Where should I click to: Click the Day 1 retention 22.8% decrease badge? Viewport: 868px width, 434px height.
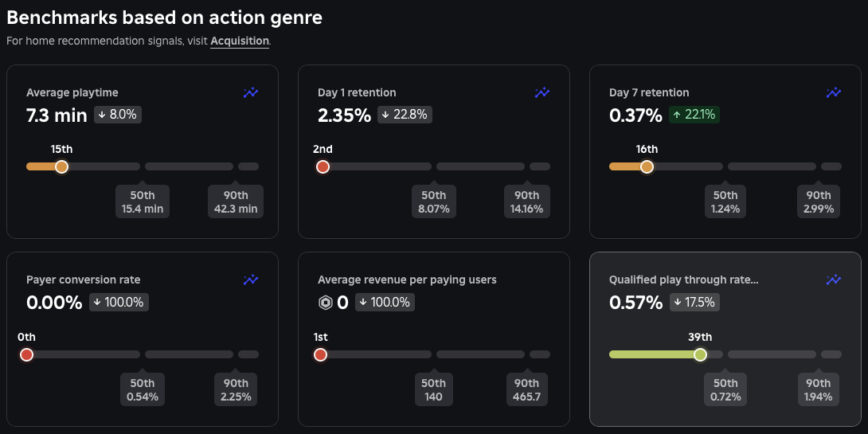pyautogui.click(x=405, y=115)
